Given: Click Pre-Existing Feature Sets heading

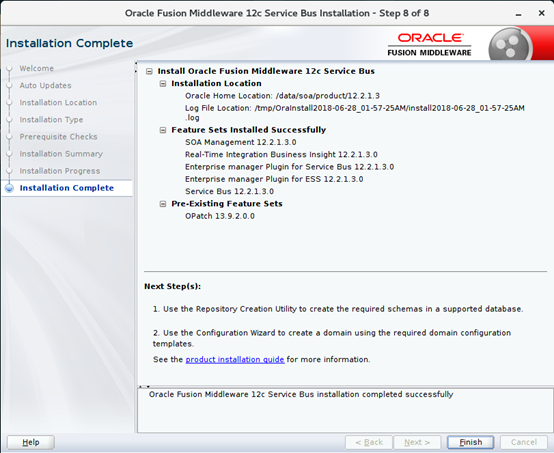Looking at the screenshot, I should coord(227,204).
